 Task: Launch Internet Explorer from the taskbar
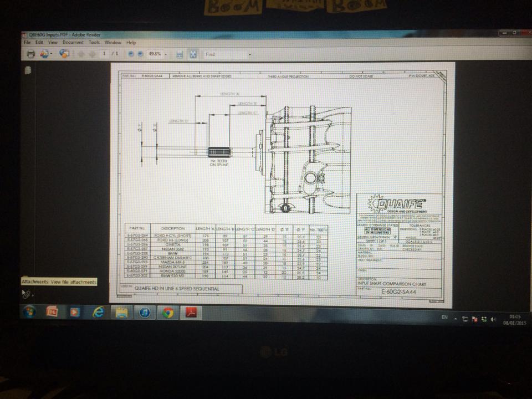click(x=99, y=312)
